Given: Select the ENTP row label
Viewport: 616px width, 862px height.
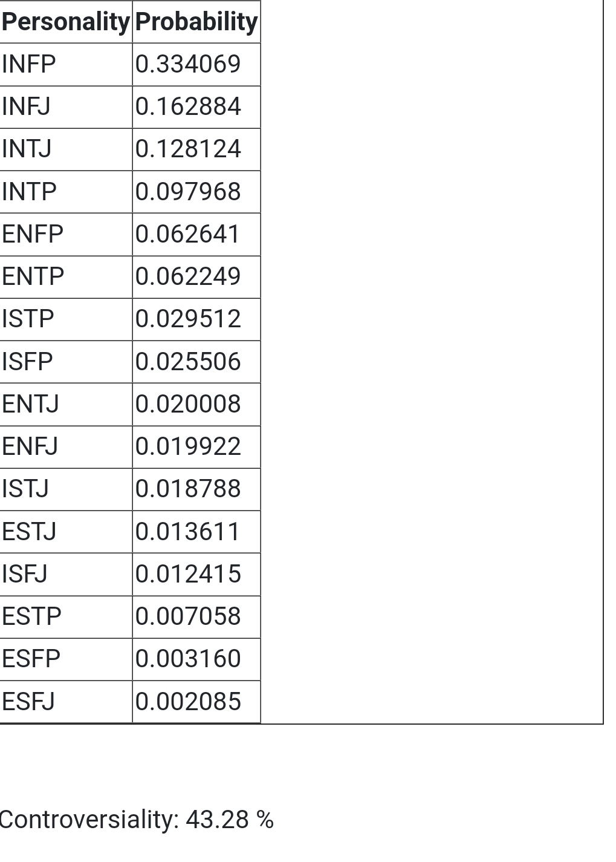Looking at the screenshot, I should tap(65, 276).
